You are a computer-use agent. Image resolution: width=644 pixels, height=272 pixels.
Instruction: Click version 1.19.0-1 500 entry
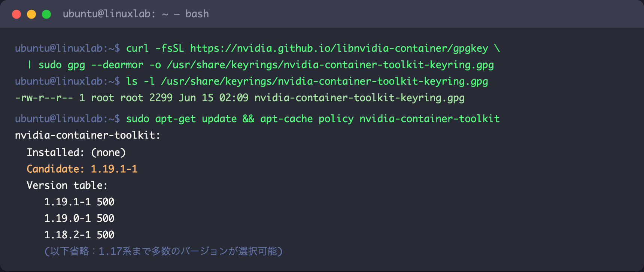tap(79, 218)
